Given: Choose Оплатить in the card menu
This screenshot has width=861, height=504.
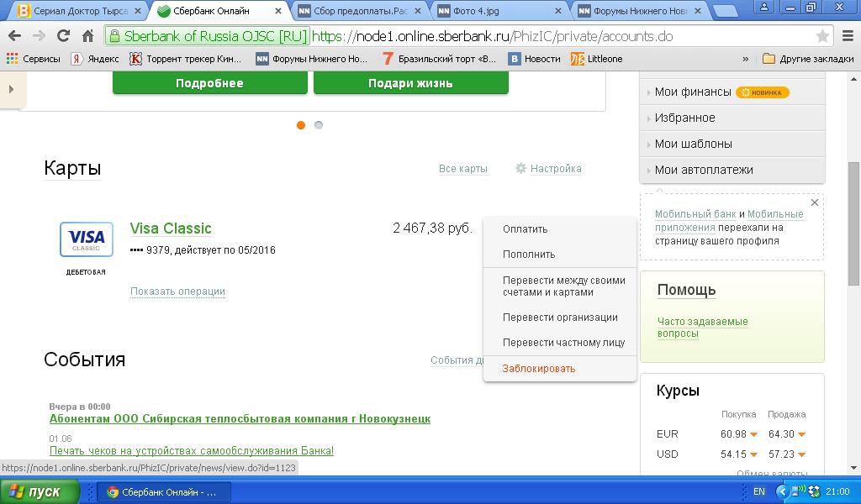Looking at the screenshot, I should [x=559, y=229].
